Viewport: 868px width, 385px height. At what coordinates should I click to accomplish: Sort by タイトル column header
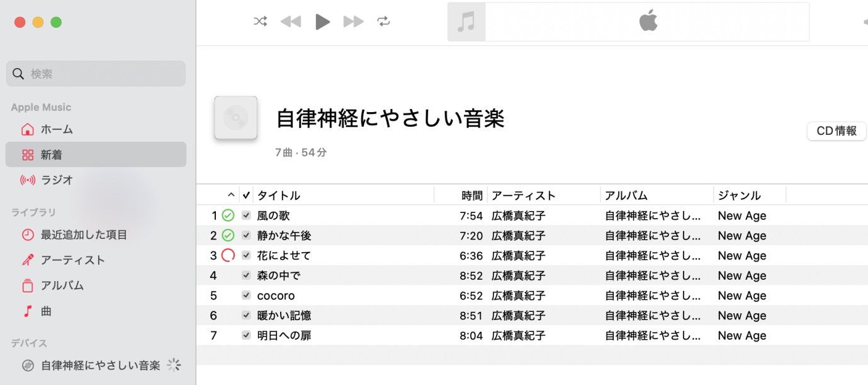344,195
